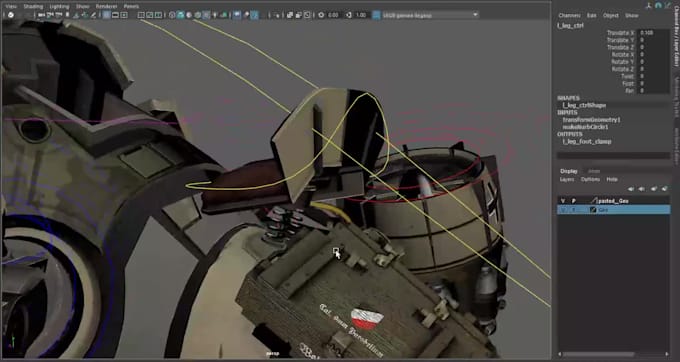
Task: Click the Use Default Material icon
Action: 190,15
